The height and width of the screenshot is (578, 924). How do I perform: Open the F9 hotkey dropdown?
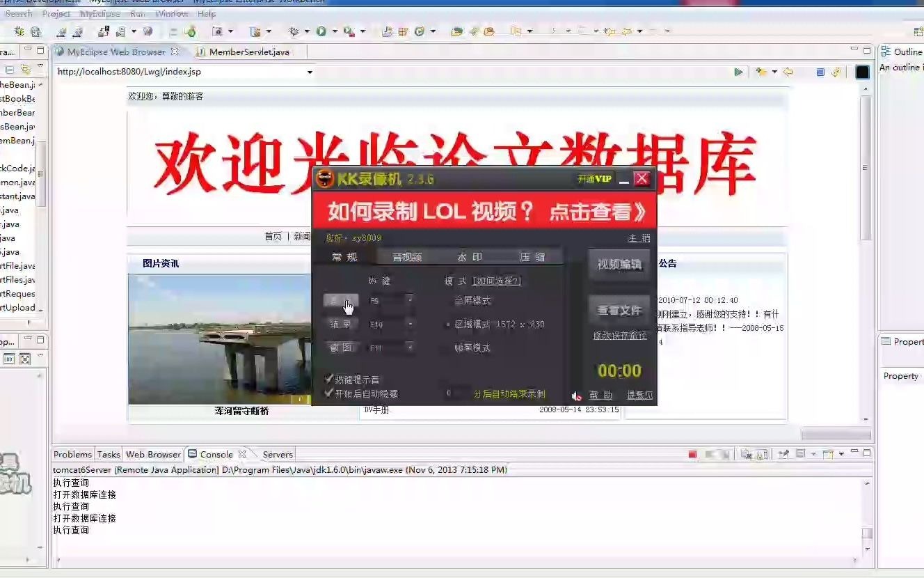tap(410, 300)
